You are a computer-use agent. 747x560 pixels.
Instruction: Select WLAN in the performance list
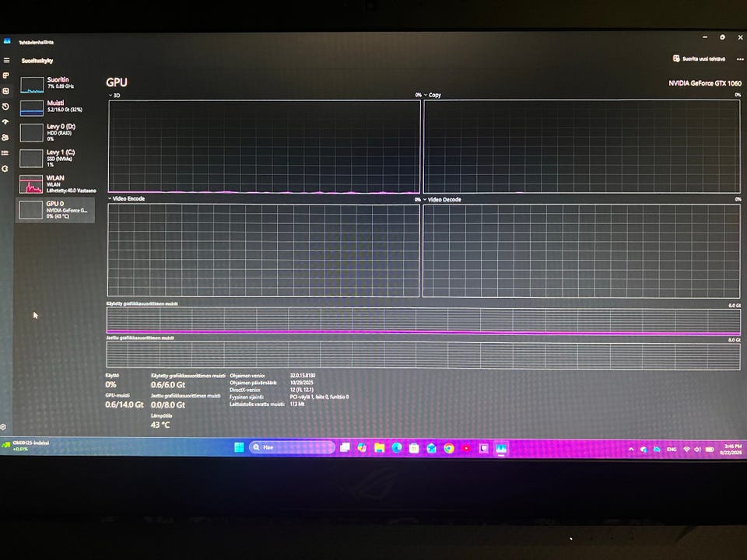(x=57, y=184)
